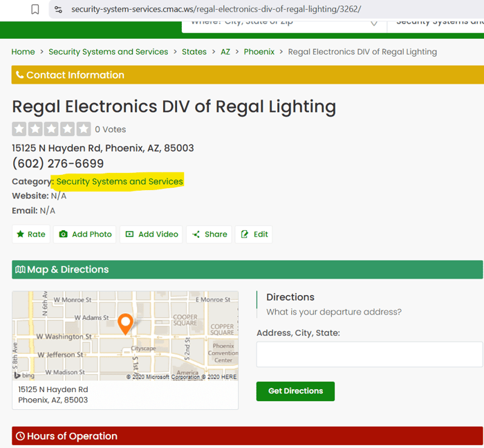This screenshot has width=484, height=448.
Task: Click the orange map location pin
Action: click(x=125, y=324)
